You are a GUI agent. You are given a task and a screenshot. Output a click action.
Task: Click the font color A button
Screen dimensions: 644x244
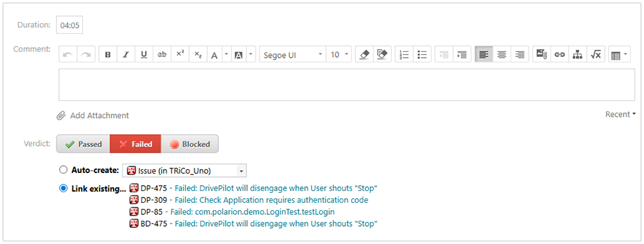[214, 54]
